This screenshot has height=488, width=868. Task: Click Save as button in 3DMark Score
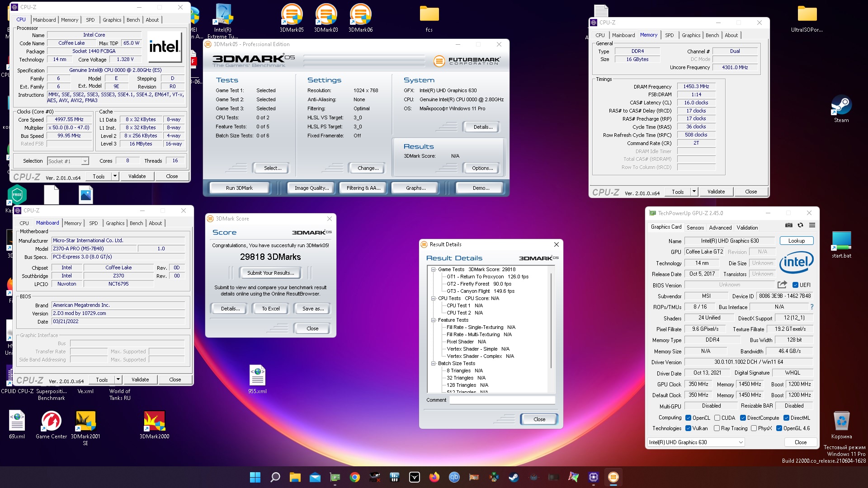313,309
